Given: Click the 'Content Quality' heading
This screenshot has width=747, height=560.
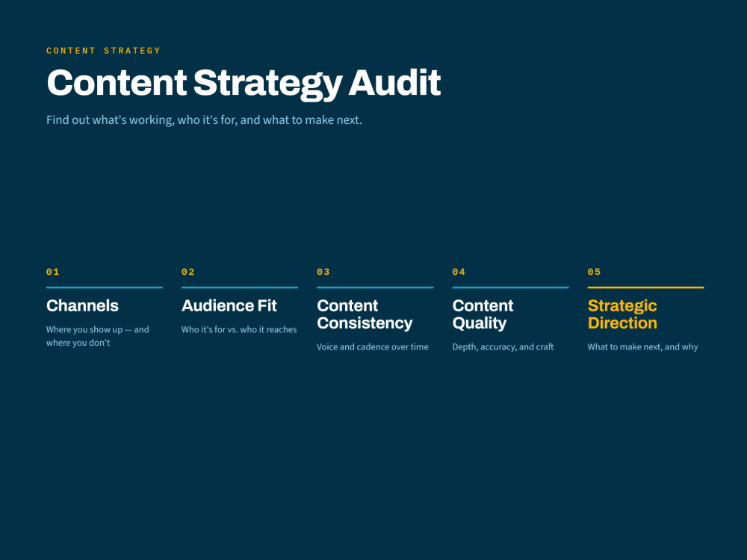Looking at the screenshot, I should (483, 314).
